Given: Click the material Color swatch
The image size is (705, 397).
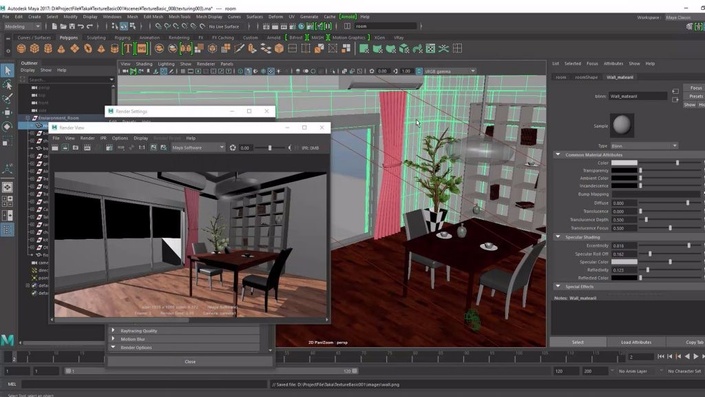Looking at the screenshot, I should tap(624, 163).
